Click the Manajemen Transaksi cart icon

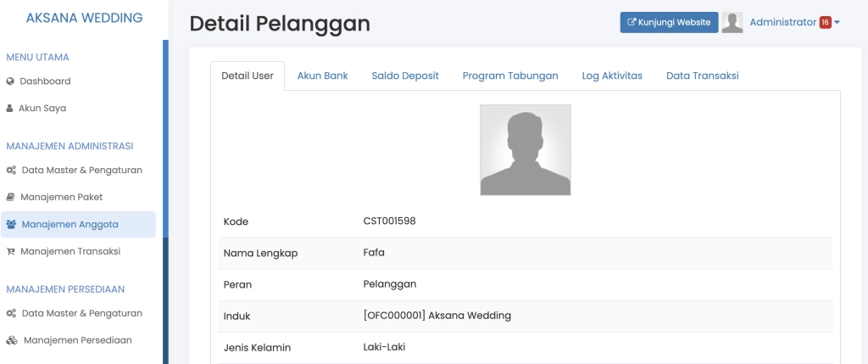(10, 252)
